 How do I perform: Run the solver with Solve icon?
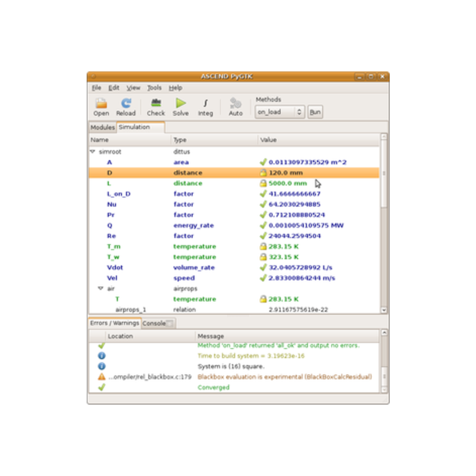[x=181, y=104]
